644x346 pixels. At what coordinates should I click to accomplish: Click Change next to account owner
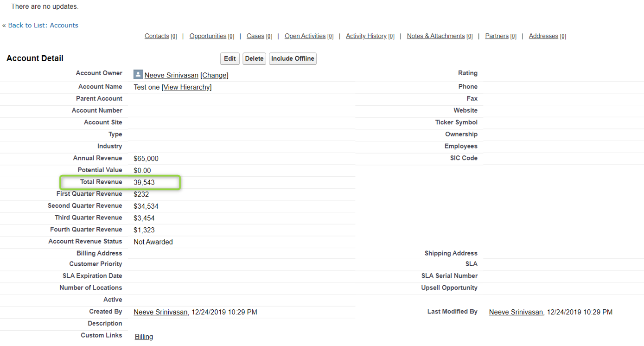pyautogui.click(x=214, y=75)
